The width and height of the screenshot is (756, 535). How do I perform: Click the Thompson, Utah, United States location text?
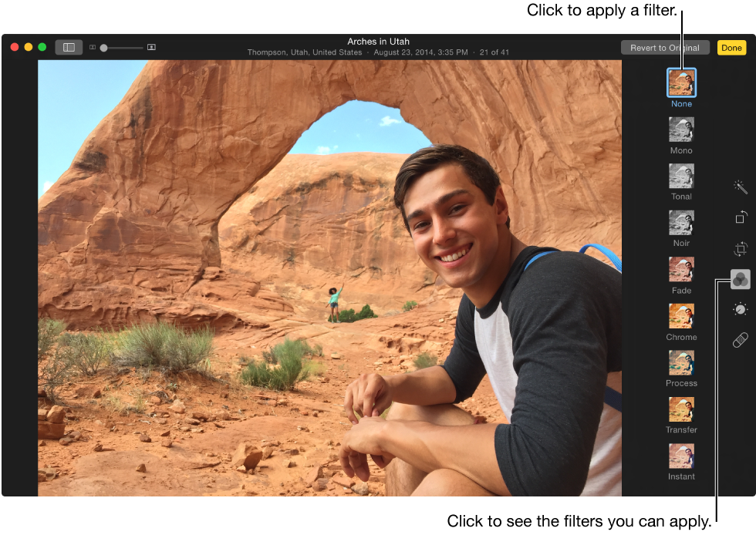[x=305, y=52]
